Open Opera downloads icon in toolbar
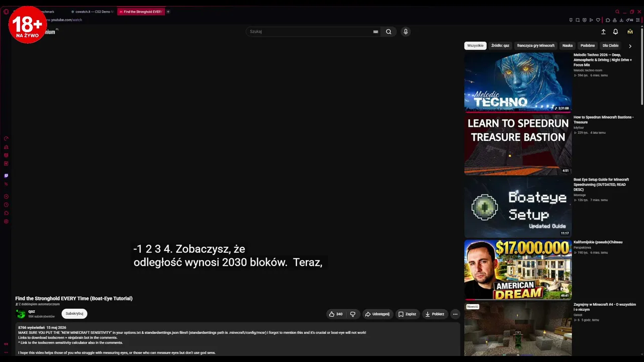This screenshot has height=362, width=644. pos(621,20)
